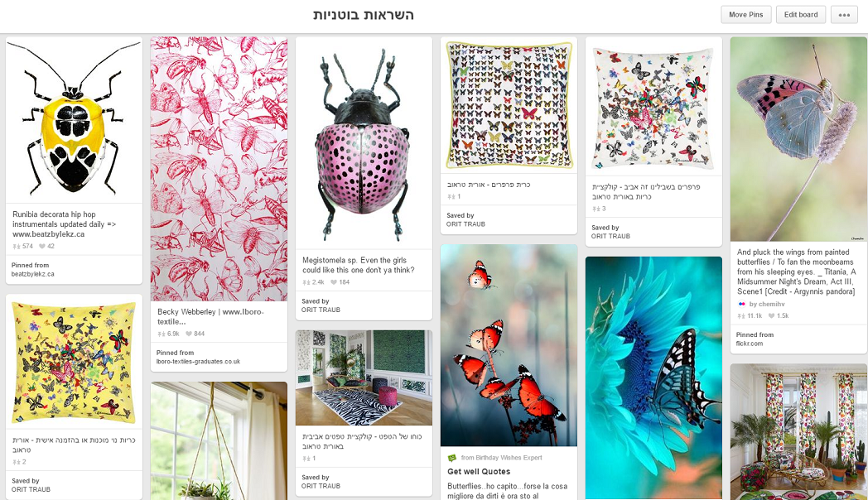Click repin count icon on Megistomela pin
Screen dimensions: 868x500
click(x=306, y=282)
